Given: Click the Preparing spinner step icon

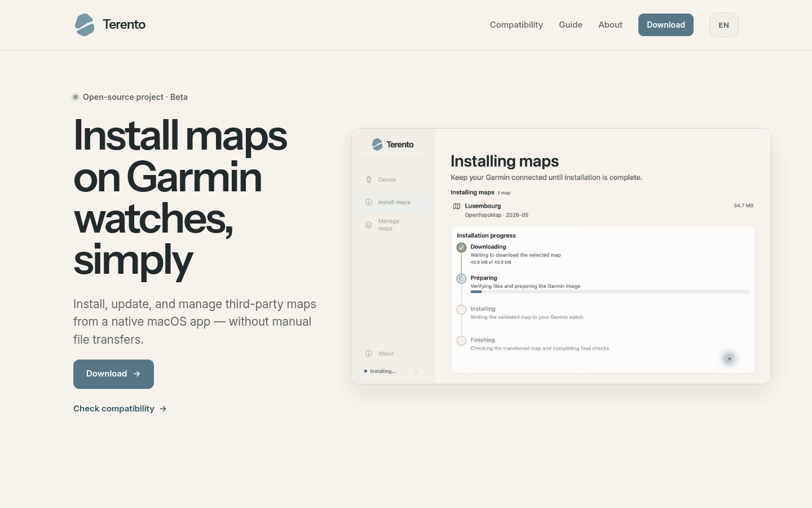Looking at the screenshot, I should pyautogui.click(x=461, y=278).
